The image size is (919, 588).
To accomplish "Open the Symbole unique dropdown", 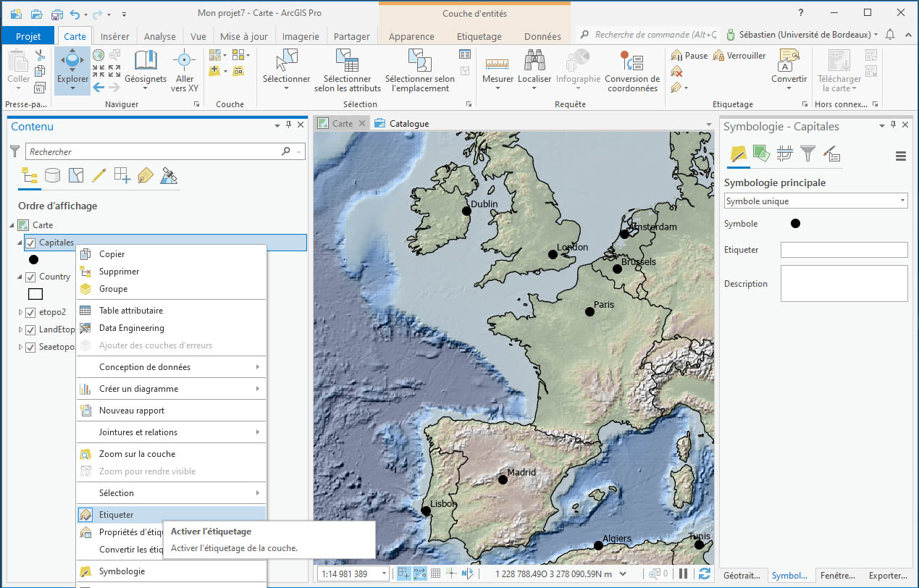I will pos(815,201).
